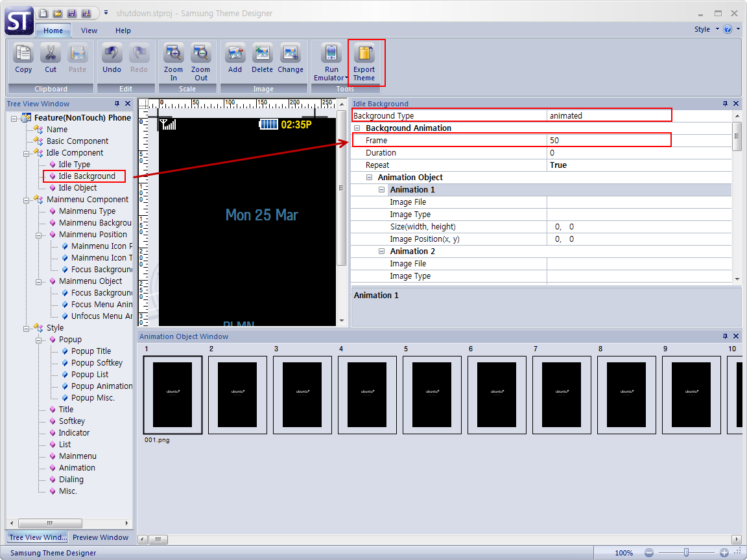The width and height of the screenshot is (747, 560).
Task: Collapse the Animation 1 property group
Action: point(382,190)
